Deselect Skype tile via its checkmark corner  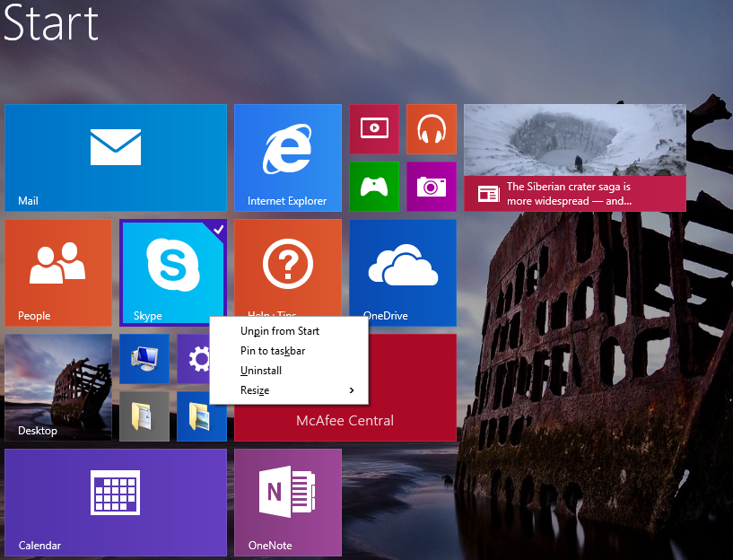click(218, 229)
